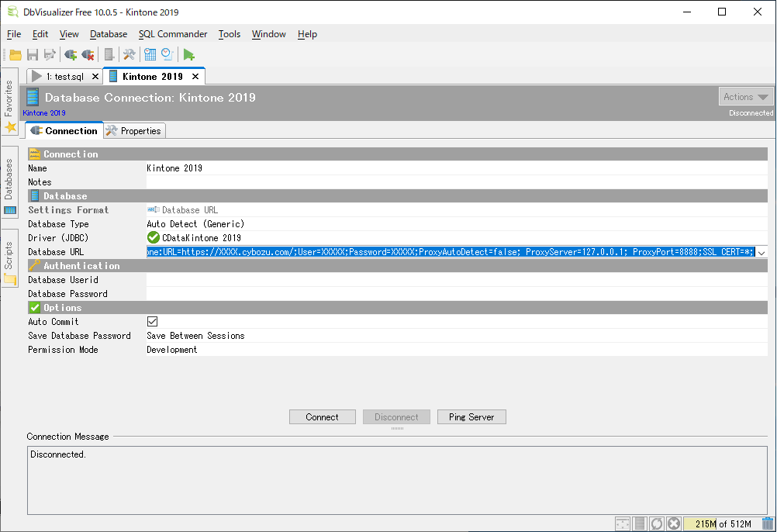This screenshot has width=777, height=532.
Task: Open the Actions dropdown
Action: coord(746,97)
